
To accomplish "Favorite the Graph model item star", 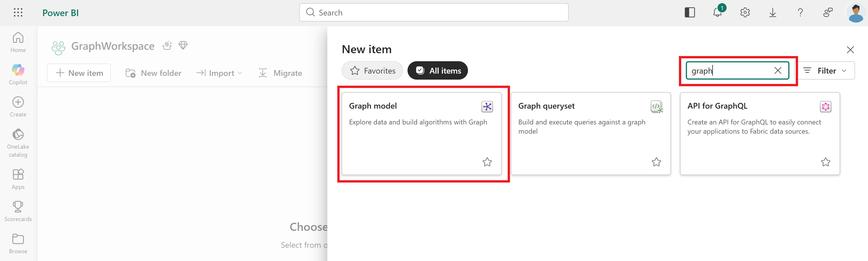I will [487, 162].
